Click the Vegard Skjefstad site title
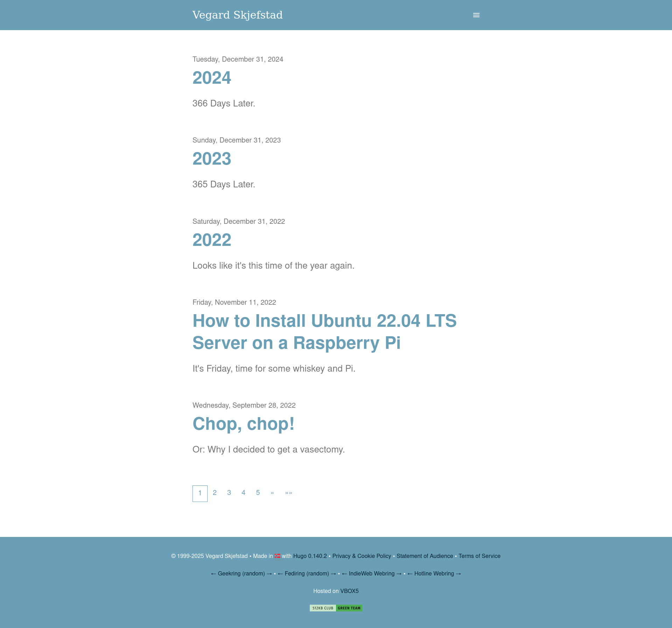This screenshot has width=672, height=628. [x=237, y=15]
